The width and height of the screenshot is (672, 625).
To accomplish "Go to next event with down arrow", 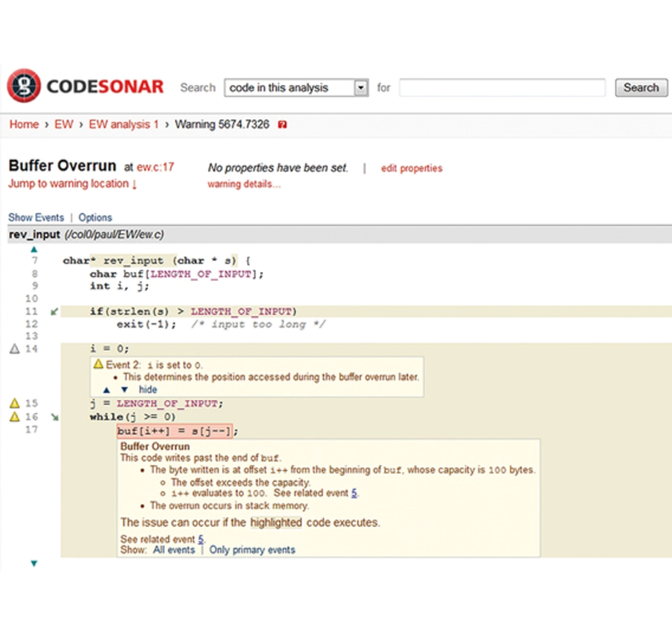I will 124,390.
